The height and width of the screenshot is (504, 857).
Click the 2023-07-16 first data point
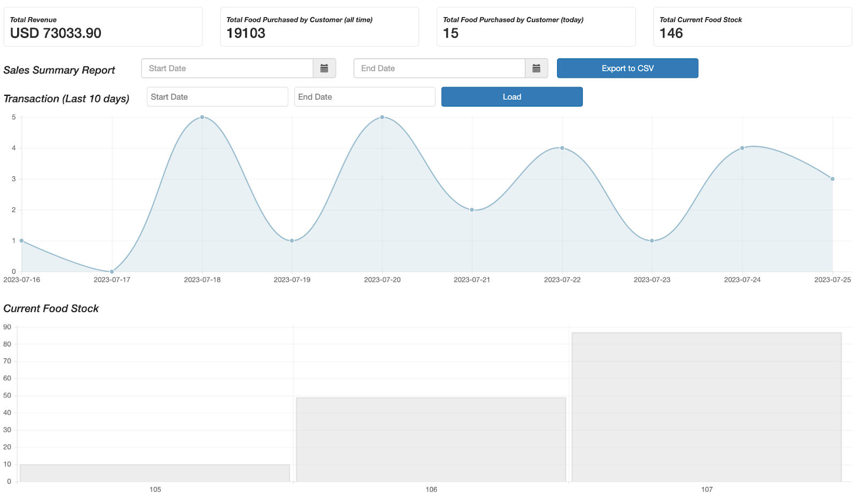(x=22, y=241)
